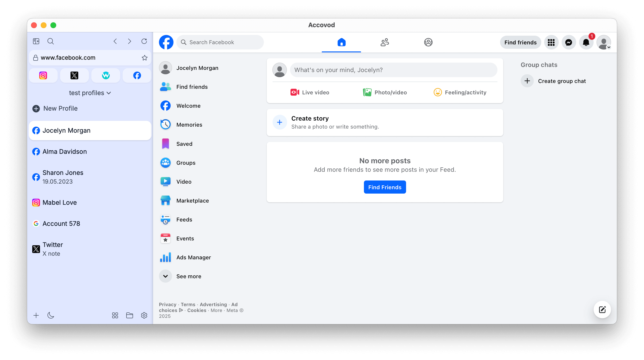Click the new message compose icon
The height and width of the screenshot is (360, 644).
click(x=602, y=310)
